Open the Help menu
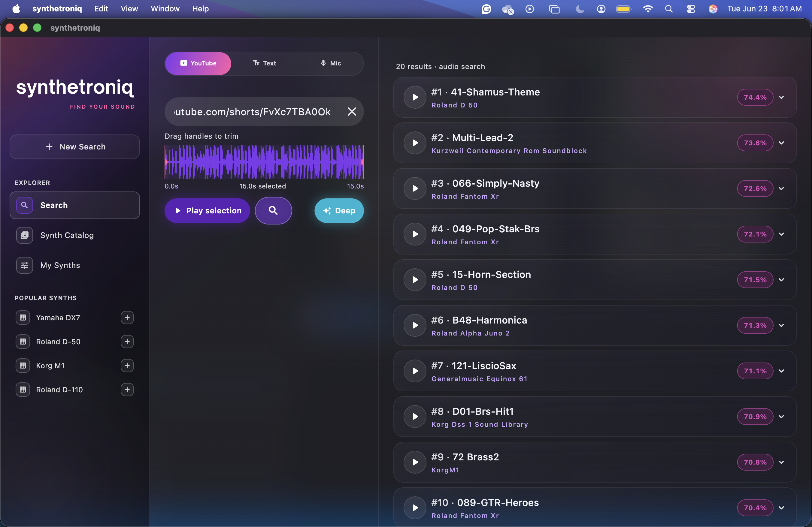 coord(200,9)
